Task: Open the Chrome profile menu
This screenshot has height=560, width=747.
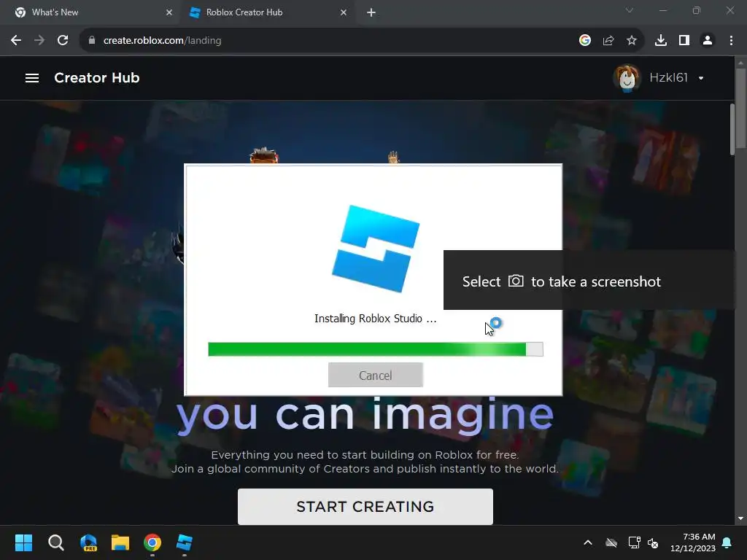Action: click(x=708, y=41)
